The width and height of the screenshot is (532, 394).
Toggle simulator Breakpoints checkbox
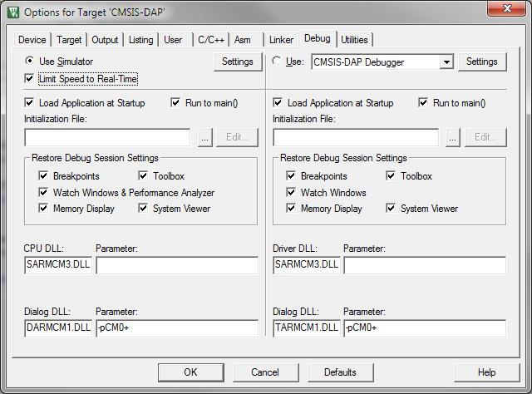(x=43, y=175)
